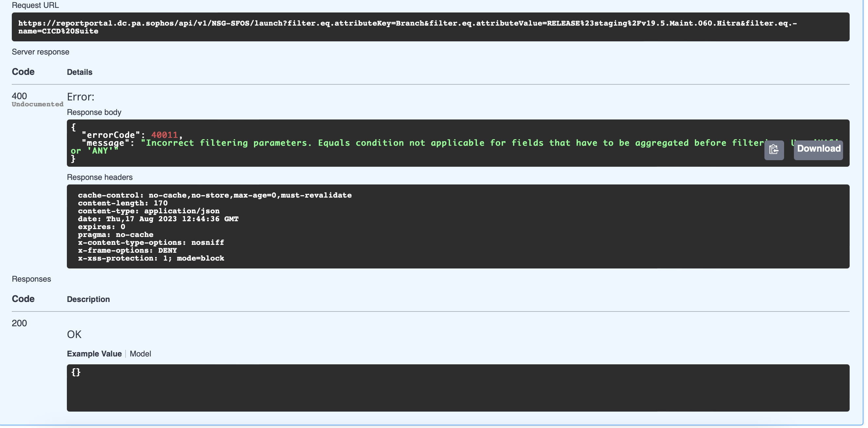Select the errorCode value 40011
This screenshot has height=428, width=868.
(165, 135)
